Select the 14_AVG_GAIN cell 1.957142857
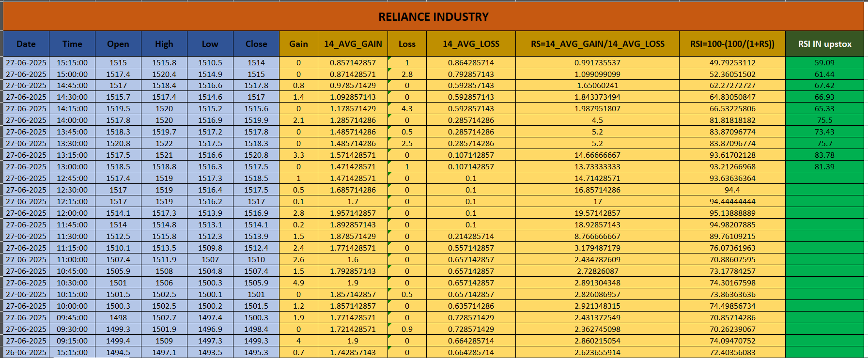Viewport: 868px width, 358px height. [x=353, y=213]
